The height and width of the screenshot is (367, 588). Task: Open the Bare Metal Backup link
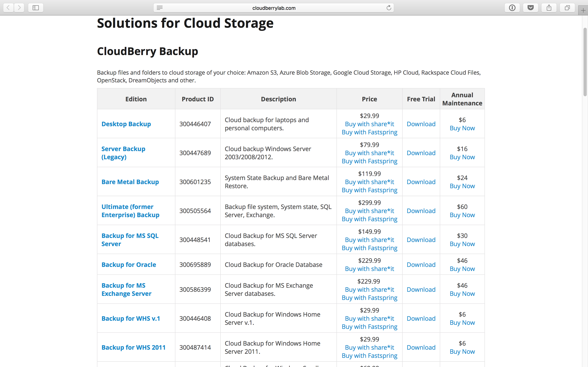tap(130, 182)
